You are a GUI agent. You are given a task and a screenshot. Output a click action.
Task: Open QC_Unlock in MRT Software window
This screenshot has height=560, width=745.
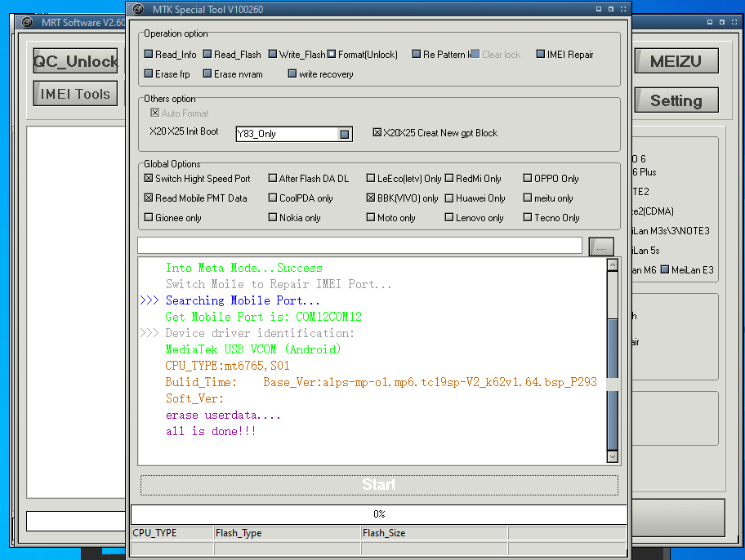[x=75, y=60]
